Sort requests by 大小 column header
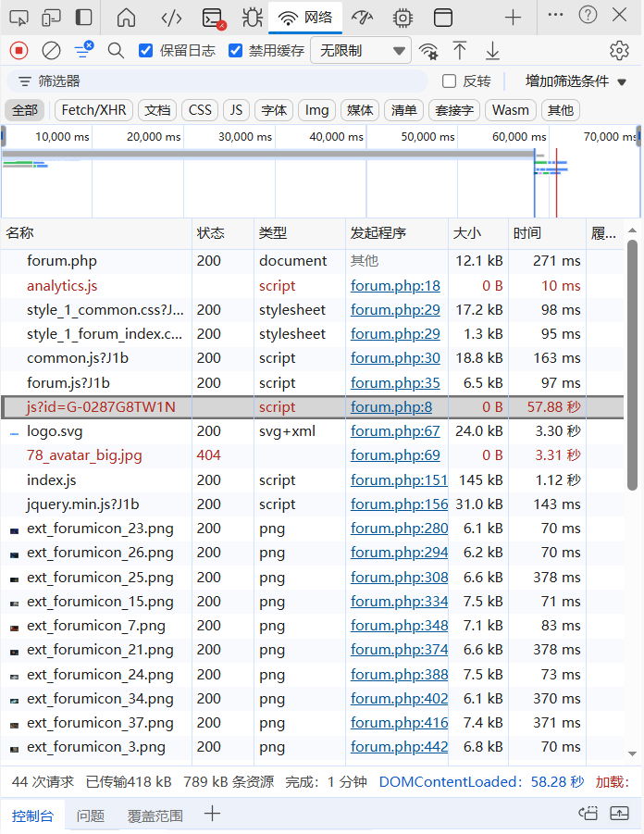Viewport: 644px width, 834px height. coord(465,233)
